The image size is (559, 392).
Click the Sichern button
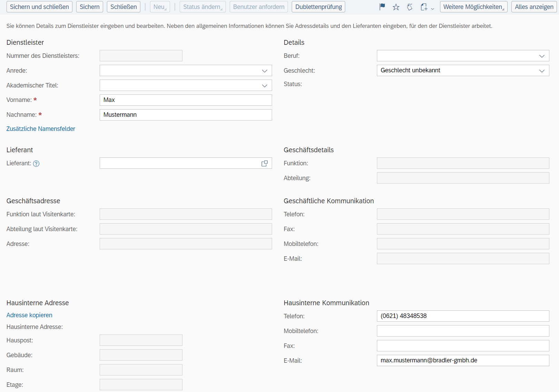pos(90,7)
